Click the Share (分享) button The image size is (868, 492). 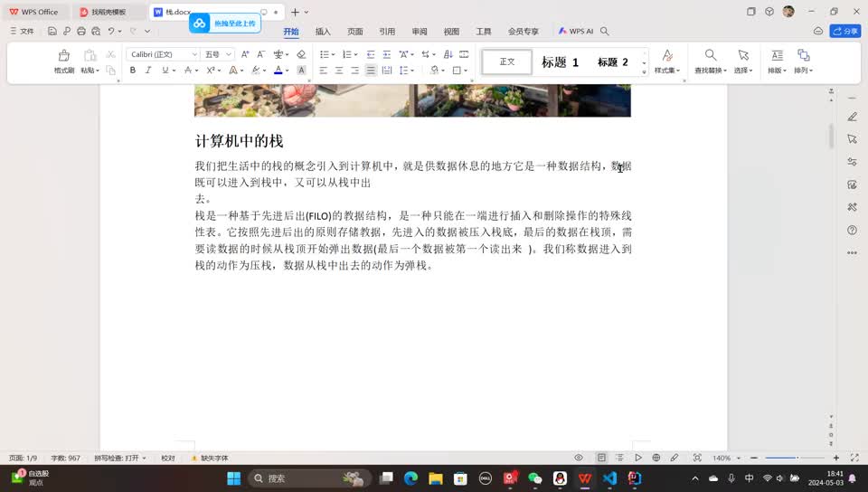tap(844, 31)
